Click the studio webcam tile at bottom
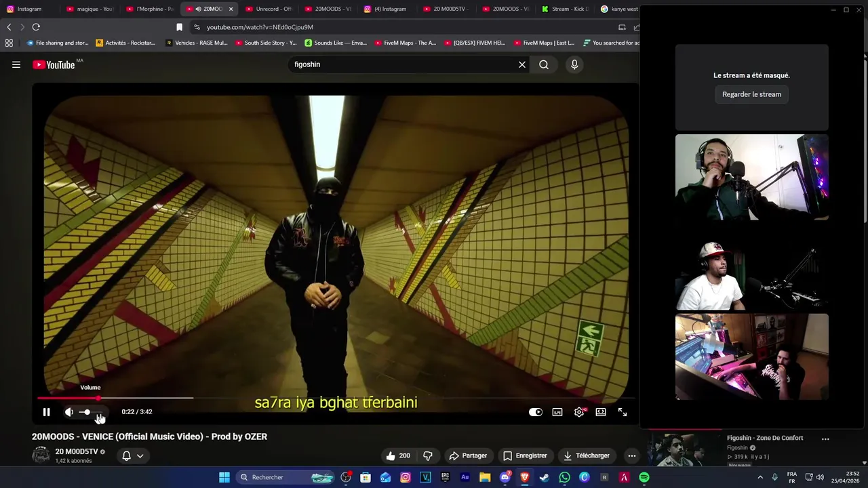The width and height of the screenshot is (868, 488). pos(751,357)
